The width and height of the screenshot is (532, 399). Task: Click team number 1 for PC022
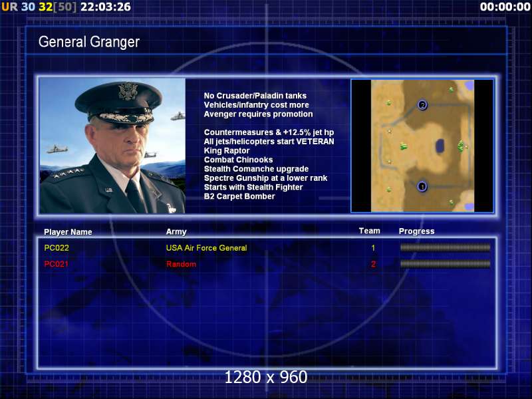pos(373,248)
